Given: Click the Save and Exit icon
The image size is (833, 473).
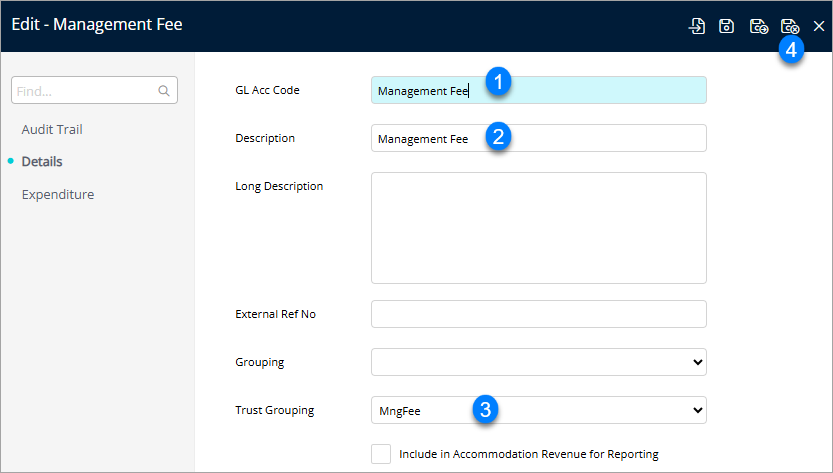Looking at the screenshot, I should (x=790, y=27).
